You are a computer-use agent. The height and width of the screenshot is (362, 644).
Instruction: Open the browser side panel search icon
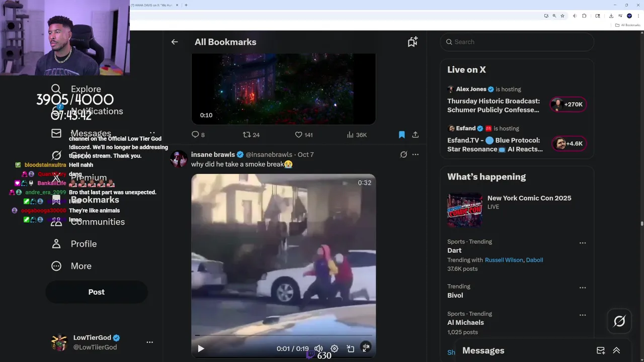click(598, 16)
